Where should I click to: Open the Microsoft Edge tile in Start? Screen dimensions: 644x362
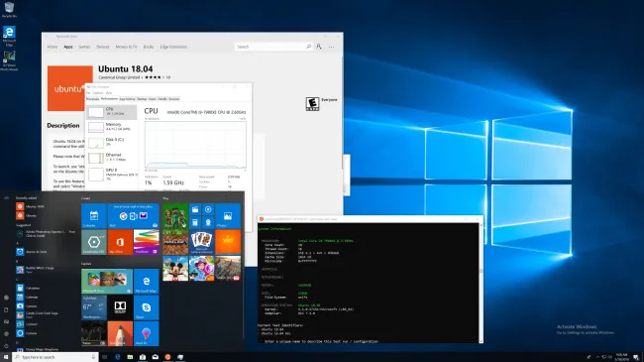pos(147,281)
